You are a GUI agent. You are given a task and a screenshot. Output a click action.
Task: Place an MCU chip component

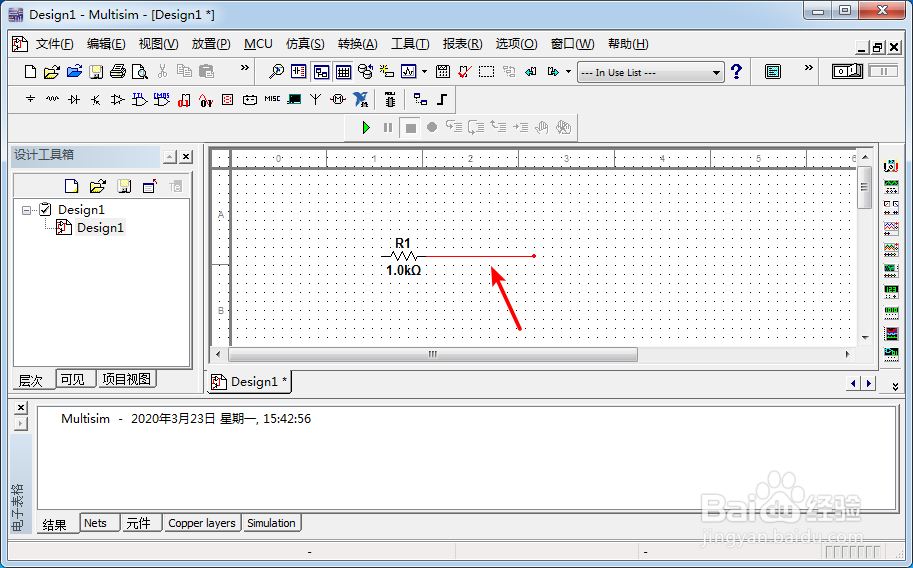point(390,100)
